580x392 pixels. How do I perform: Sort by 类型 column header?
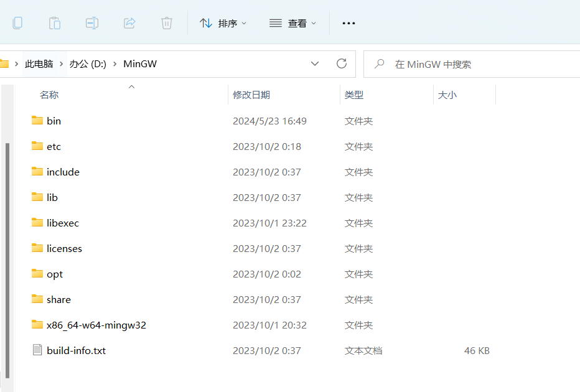point(354,95)
